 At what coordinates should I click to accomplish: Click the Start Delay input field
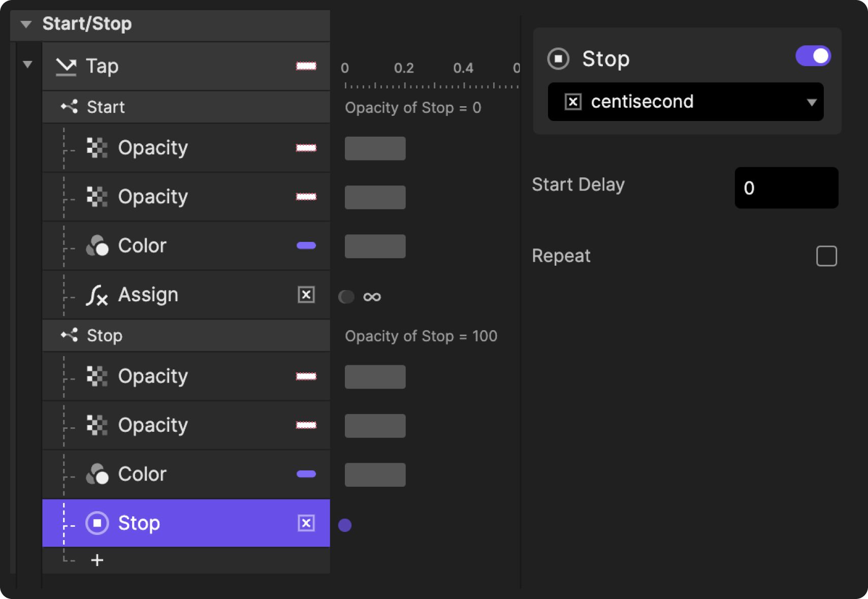[x=786, y=188]
